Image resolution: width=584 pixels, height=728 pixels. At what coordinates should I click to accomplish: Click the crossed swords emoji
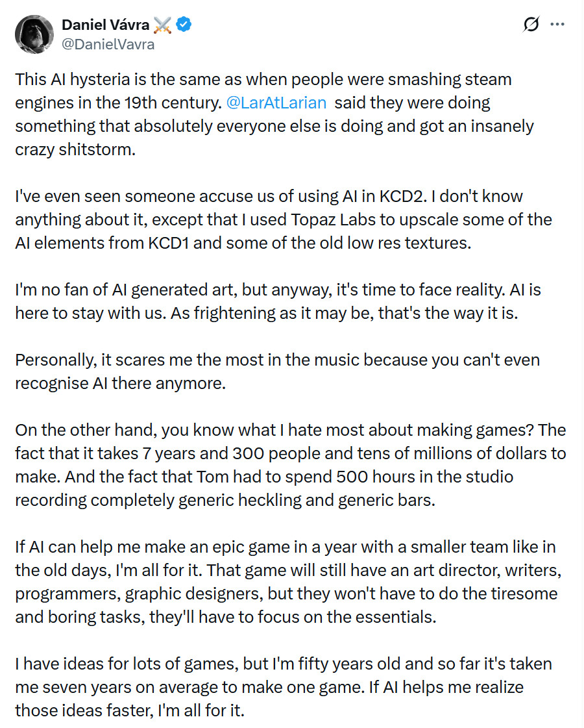[162, 25]
